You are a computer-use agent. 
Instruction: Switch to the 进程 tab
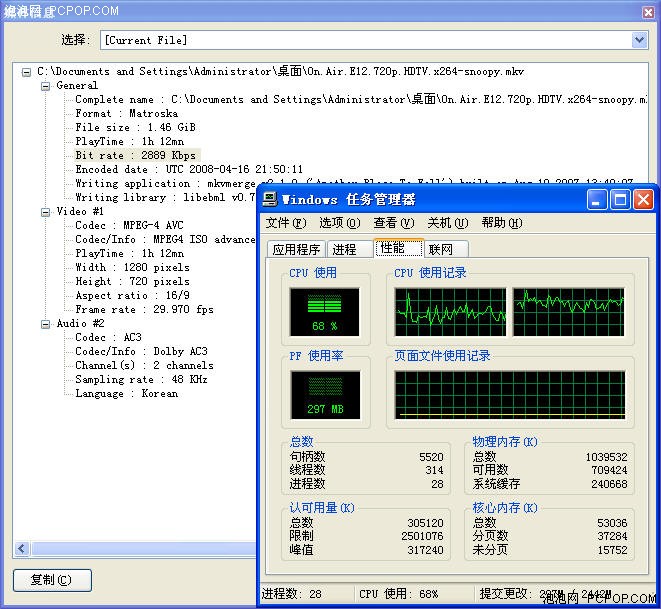point(349,249)
